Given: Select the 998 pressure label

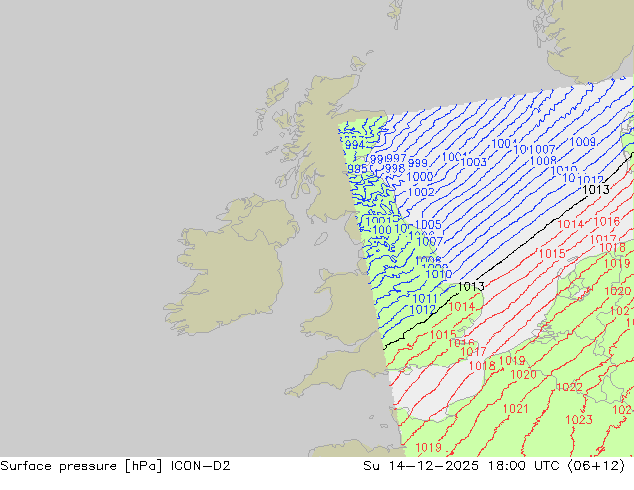Looking at the screenshot, I should [x=395, y=169].
